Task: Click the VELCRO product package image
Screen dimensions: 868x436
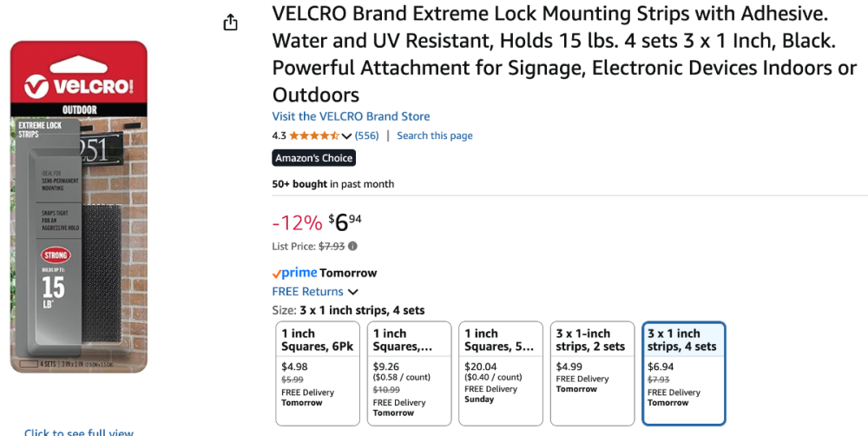Action: click(x=79, y=207)
